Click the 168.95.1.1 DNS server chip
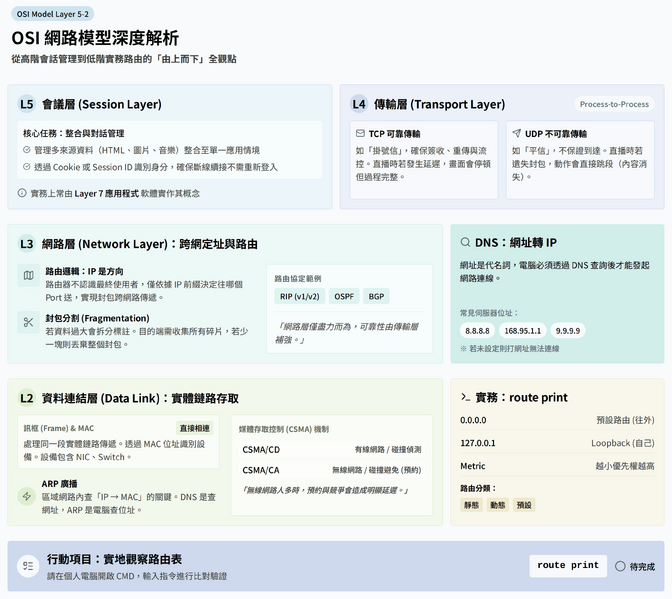This screenshot has height=599, width=672. tap(522, 330)
